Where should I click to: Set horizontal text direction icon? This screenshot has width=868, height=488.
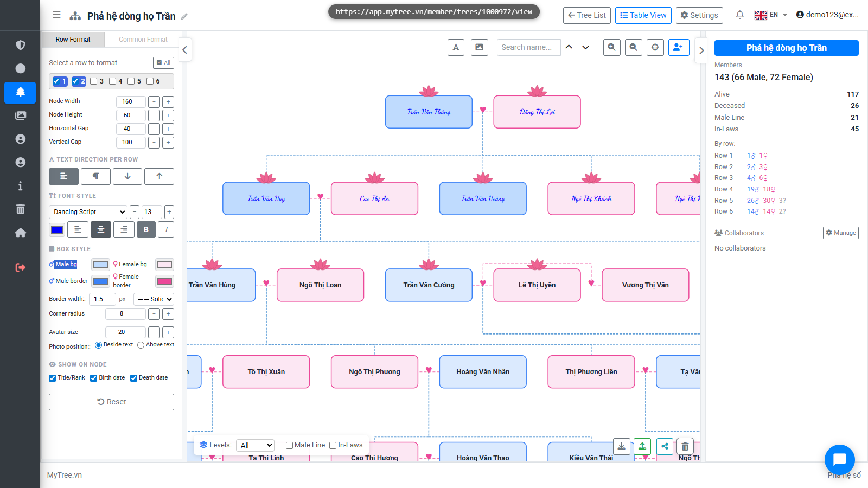pyautogui.click(x=63, y=176)
